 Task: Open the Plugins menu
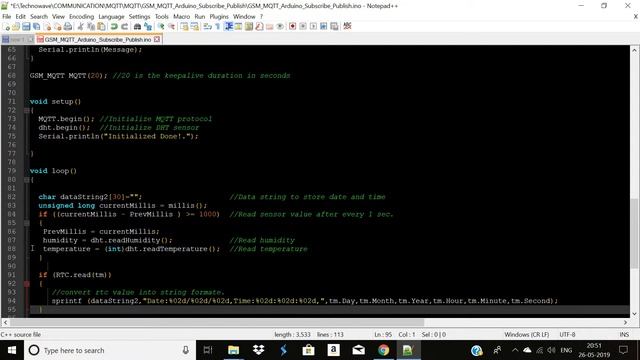pos(219,16)
